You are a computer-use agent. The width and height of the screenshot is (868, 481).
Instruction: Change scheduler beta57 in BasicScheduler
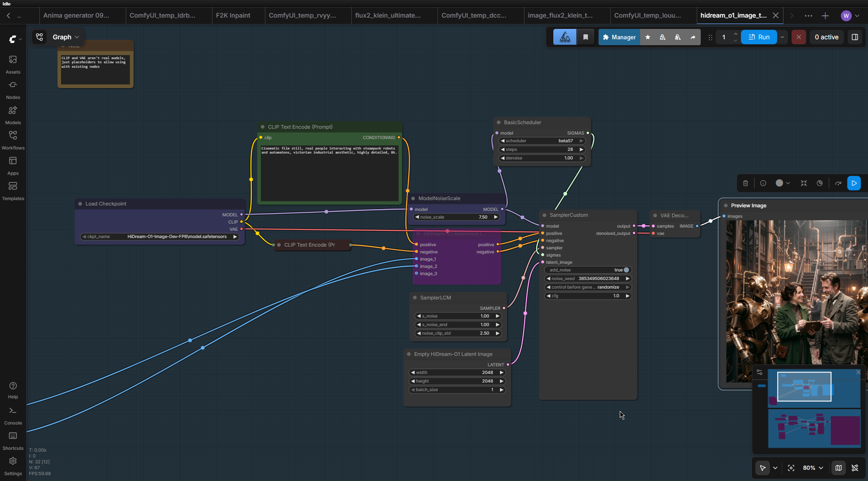click(x=542, y=141)
